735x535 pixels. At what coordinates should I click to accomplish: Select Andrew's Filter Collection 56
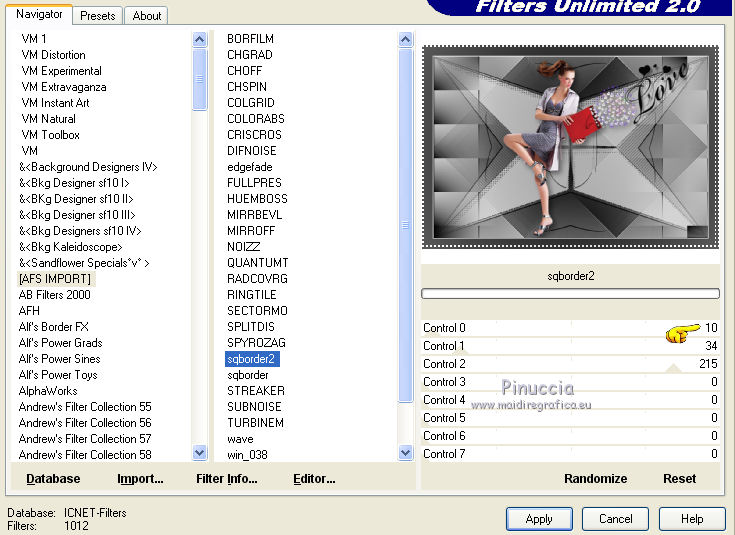click(x=85, y=422)
